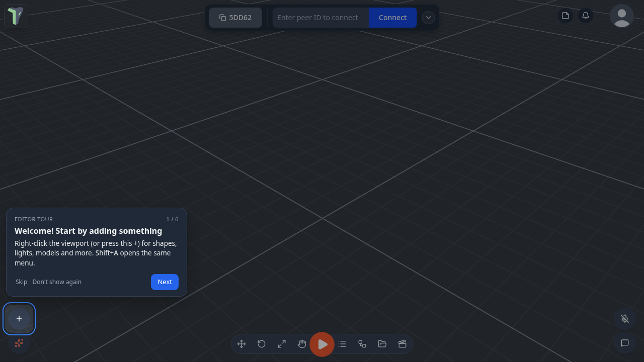The height and width of the screenshot is (362, 644).
Task: Open the user profile avatar
Action: point(622,16)
